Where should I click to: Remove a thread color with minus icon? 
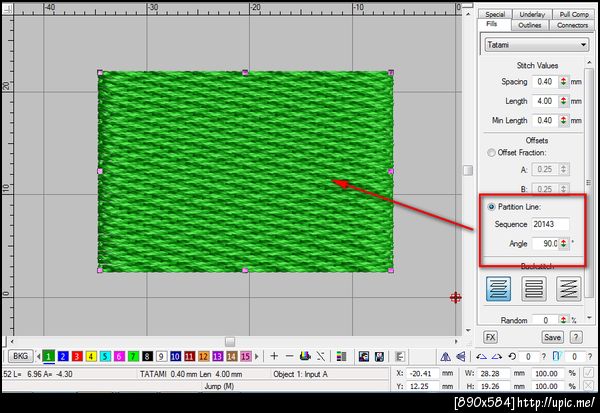click(x=289, y=356)
